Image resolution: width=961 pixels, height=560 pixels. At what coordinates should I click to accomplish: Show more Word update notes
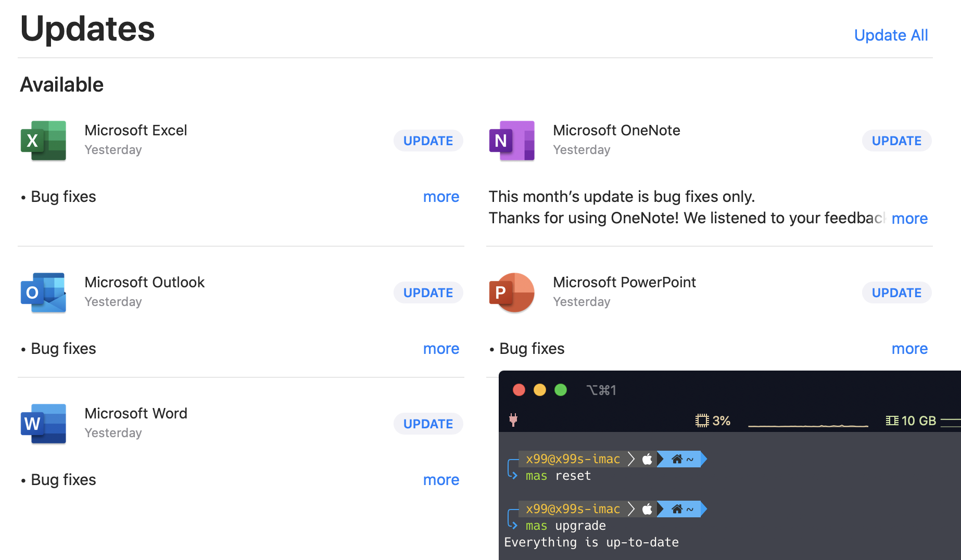[441, 480]
